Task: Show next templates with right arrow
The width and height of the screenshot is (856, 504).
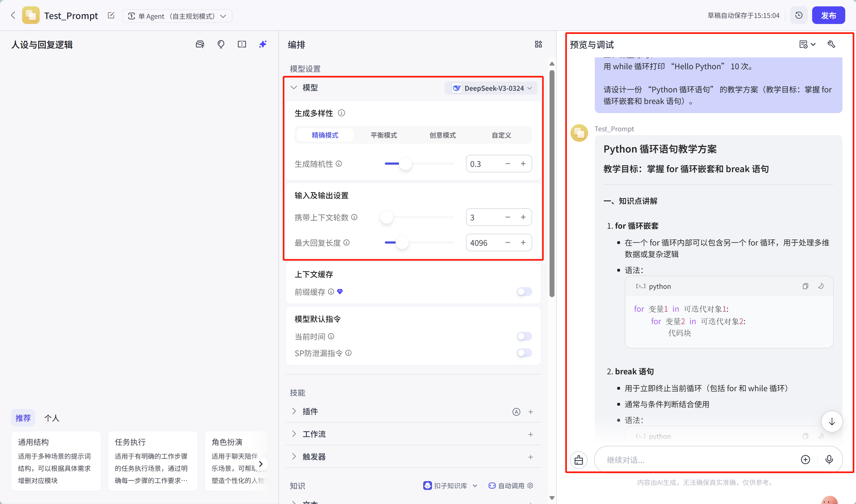Action: coord(260,463)
